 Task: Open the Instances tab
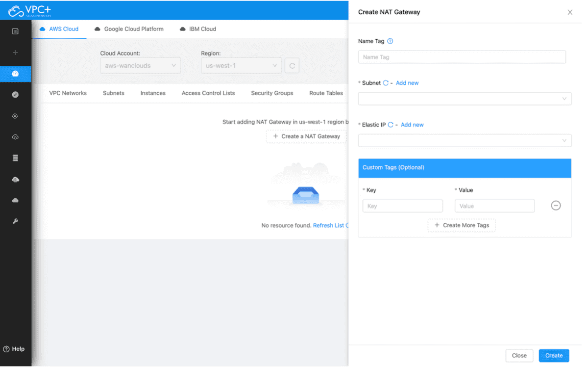tap(153, 93)
